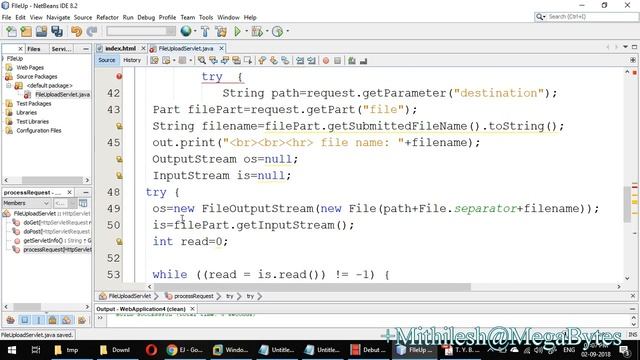Click the error glyph beside the try line

pyautogui.click(x=119, y=76)
